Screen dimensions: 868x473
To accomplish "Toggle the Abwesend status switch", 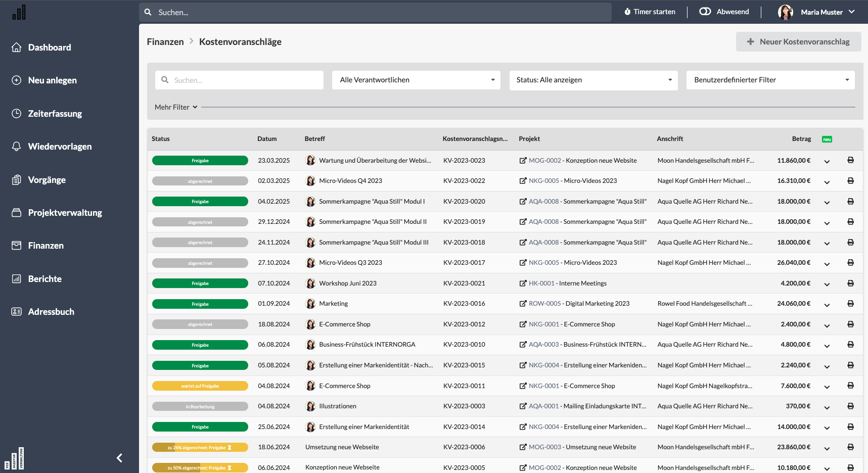I will point(705,11).
